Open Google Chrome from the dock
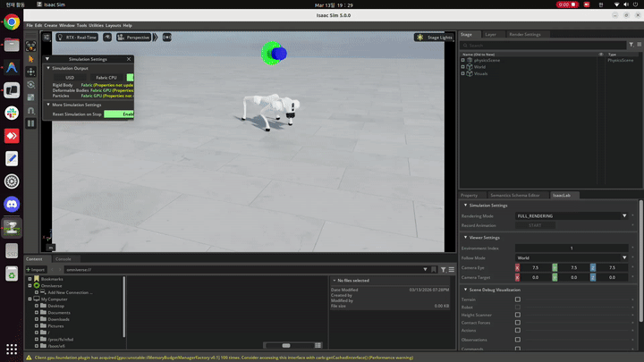Image resolution: width=644 pixels, height=362 pixels. 12,22
